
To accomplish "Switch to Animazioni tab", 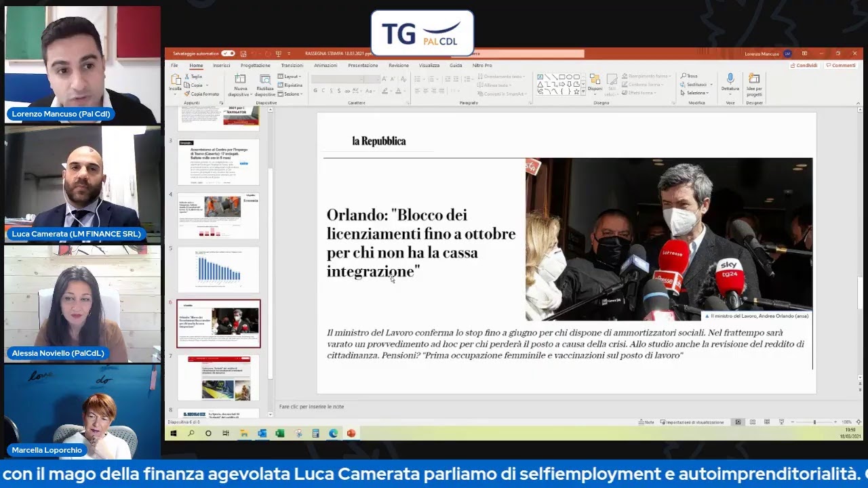I will (325, 66).
